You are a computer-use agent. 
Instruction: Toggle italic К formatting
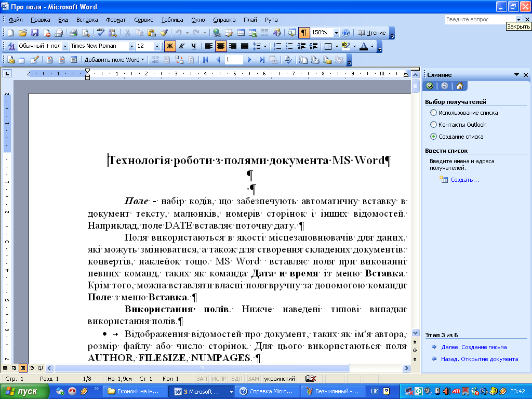pos(181,46)
